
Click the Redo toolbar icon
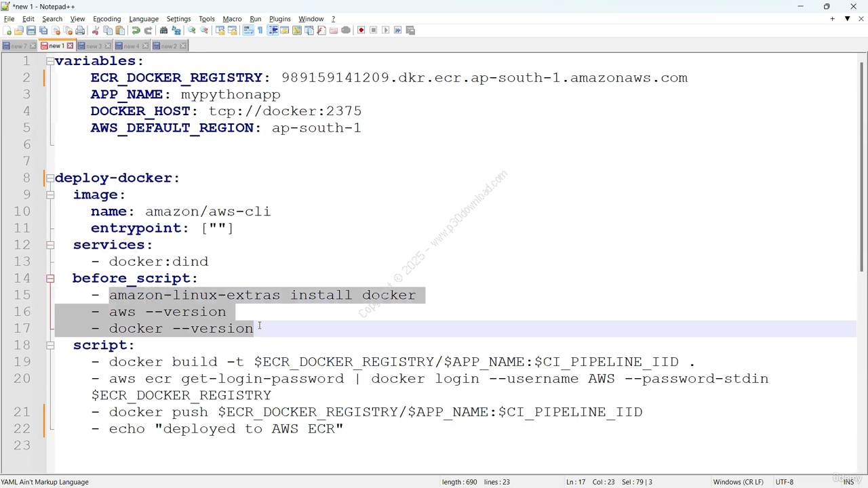148,30
